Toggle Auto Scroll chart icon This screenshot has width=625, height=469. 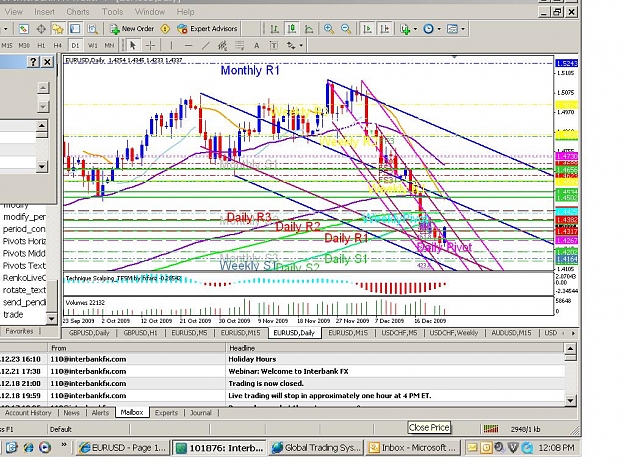367,29
